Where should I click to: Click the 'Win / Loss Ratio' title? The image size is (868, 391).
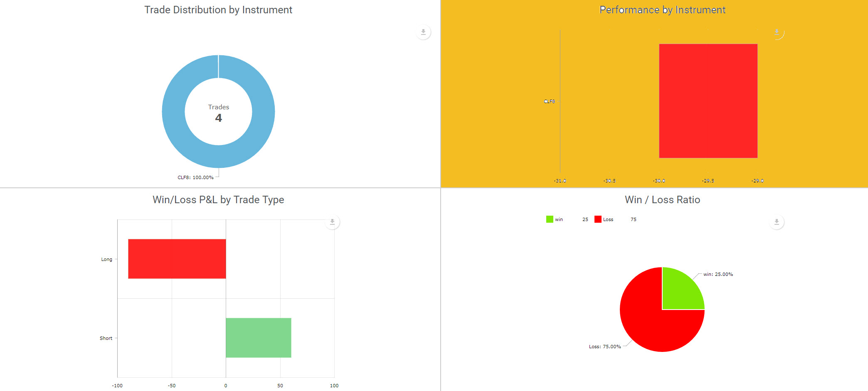662,200
